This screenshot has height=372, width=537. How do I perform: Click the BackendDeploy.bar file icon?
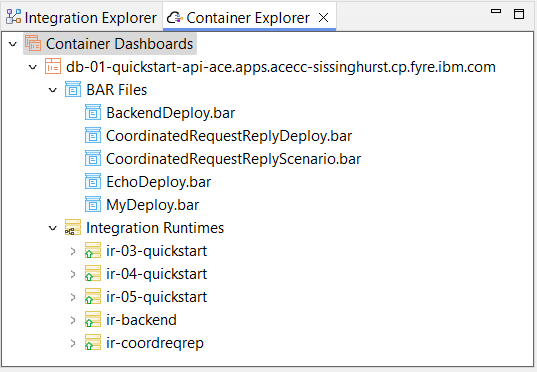[x=93, y=112]
